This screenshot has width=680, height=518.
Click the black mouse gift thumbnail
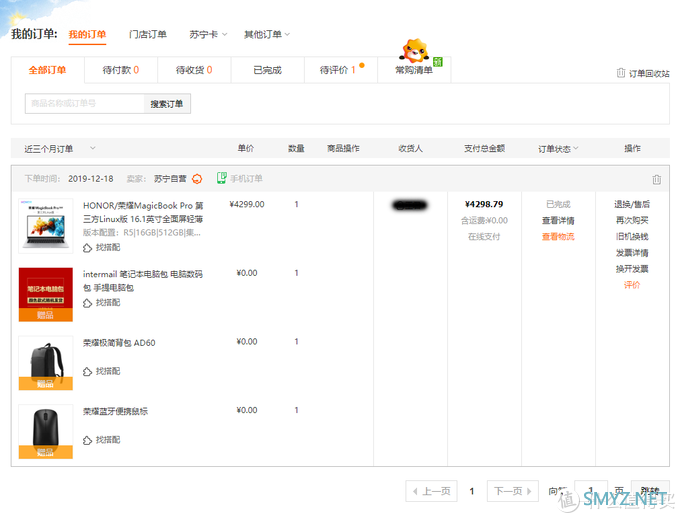coord(46,432)
